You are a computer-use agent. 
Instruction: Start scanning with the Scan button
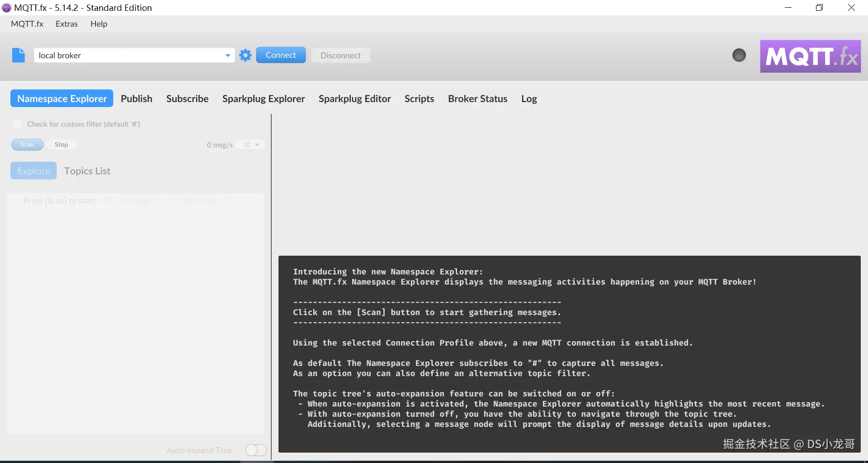pos(27,145)
